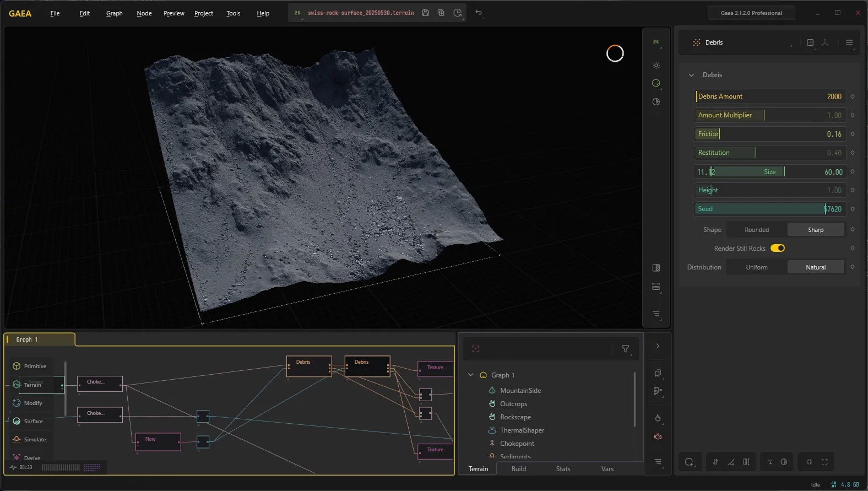This screenshot has width=868, height=491.
Task: Open the properties panel hamburger menu icon
Action: coord(849,42)
